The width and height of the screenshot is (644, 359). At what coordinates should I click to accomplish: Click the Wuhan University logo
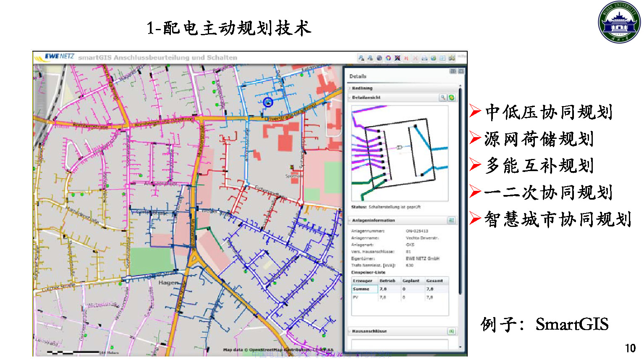pos(619,22)
